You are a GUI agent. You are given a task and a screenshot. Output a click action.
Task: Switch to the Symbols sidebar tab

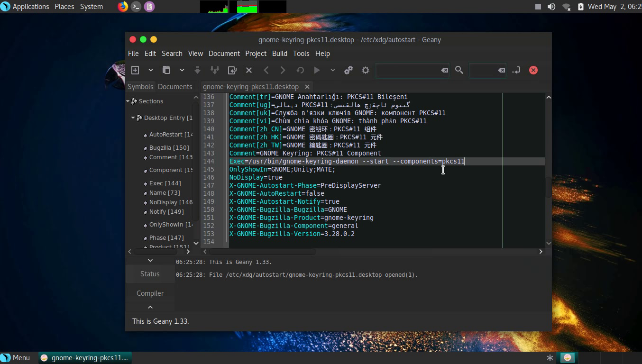(140, 87)
